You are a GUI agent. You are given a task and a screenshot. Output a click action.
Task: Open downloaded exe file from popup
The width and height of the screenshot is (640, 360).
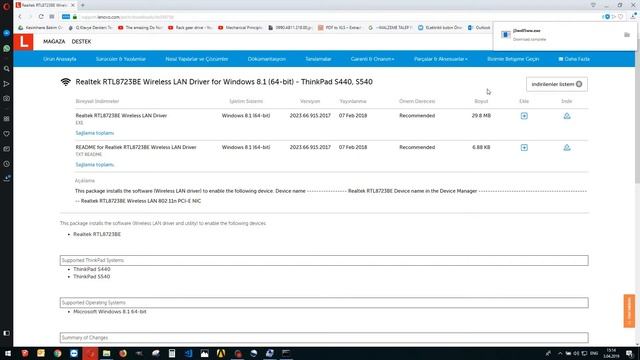[x=527, y=31]
